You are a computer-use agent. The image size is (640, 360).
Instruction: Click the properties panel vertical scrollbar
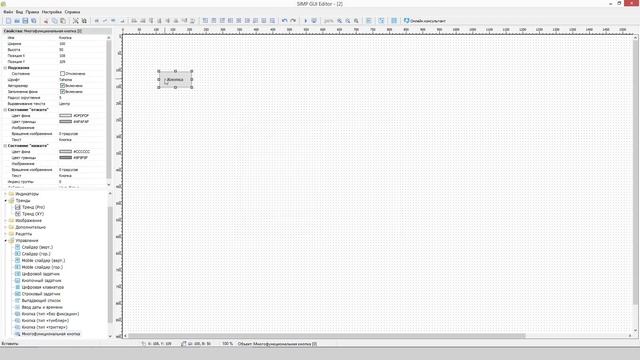(x=109, y=109)
